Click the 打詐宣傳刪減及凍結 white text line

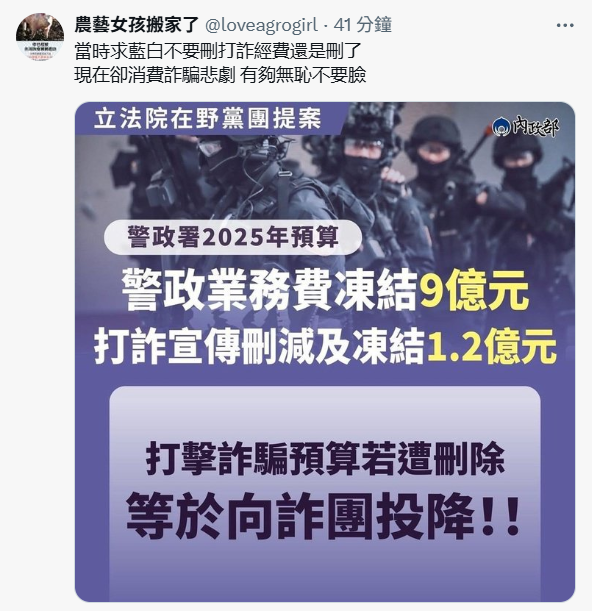click(259, 345)
